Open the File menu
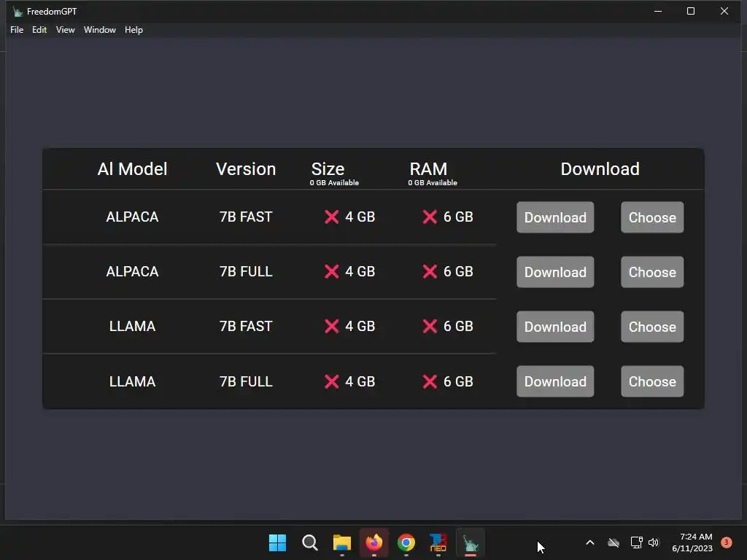747x560 pixels. tap(17, 29)
